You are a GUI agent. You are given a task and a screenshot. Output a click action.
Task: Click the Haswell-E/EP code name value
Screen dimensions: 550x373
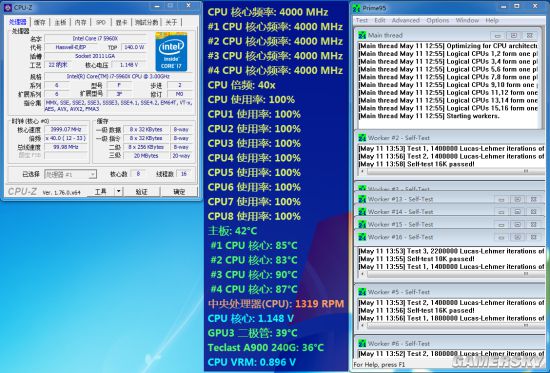(71, 47)
